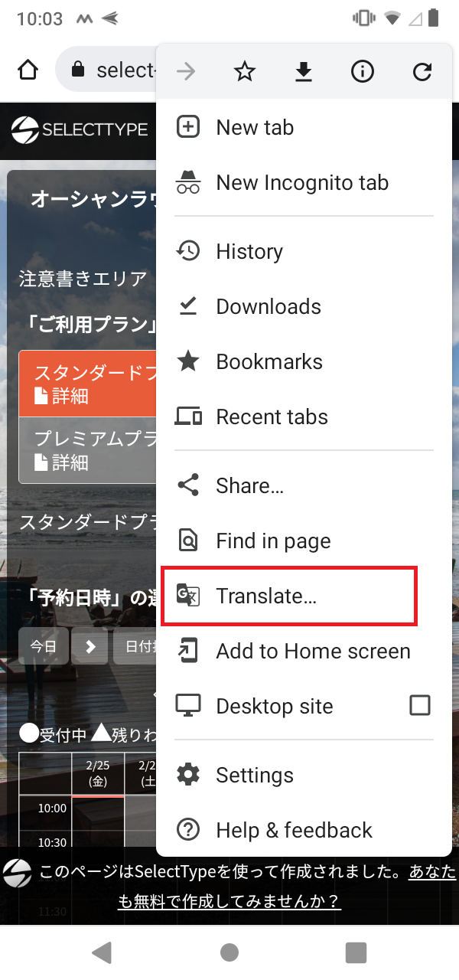
Task: Select Translate… from the menu
Action: tap(266, 596)
